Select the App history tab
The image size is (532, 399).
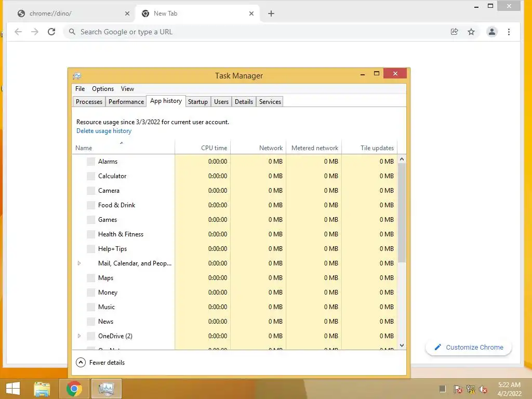click(x=166, y=101)
